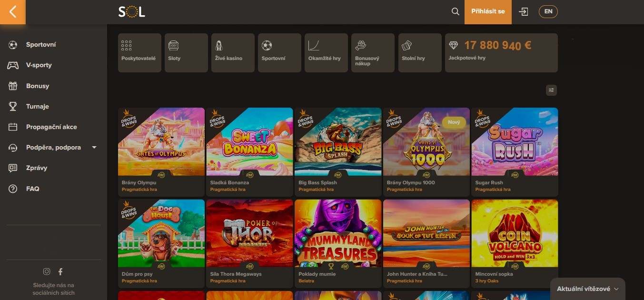Click the sign-in door arrow icon
The width and height of the screenshot is (644, 300).
click(524, 11)
